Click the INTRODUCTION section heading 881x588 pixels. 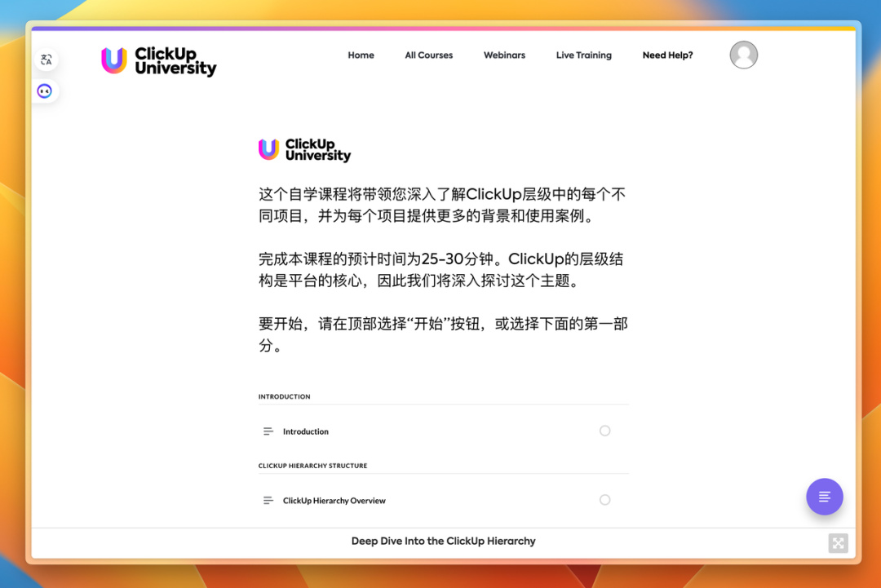pyautogui.click(x=285, y=396)
